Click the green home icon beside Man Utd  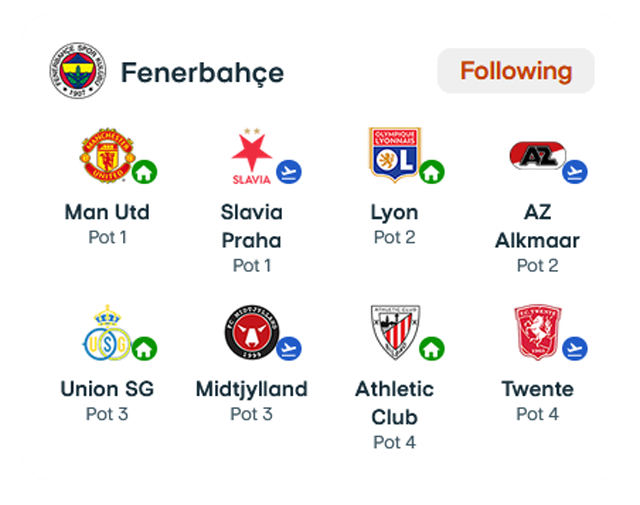tap(144, 172)
